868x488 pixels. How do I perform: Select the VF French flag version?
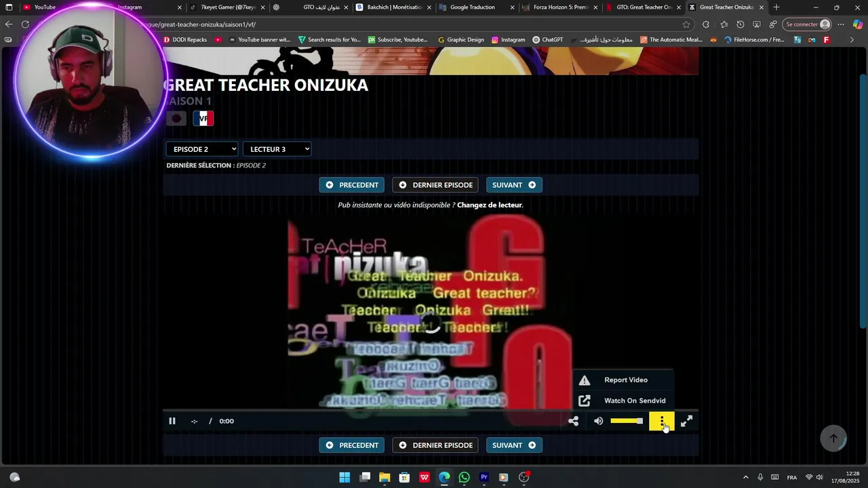click(x=203, y=119)
